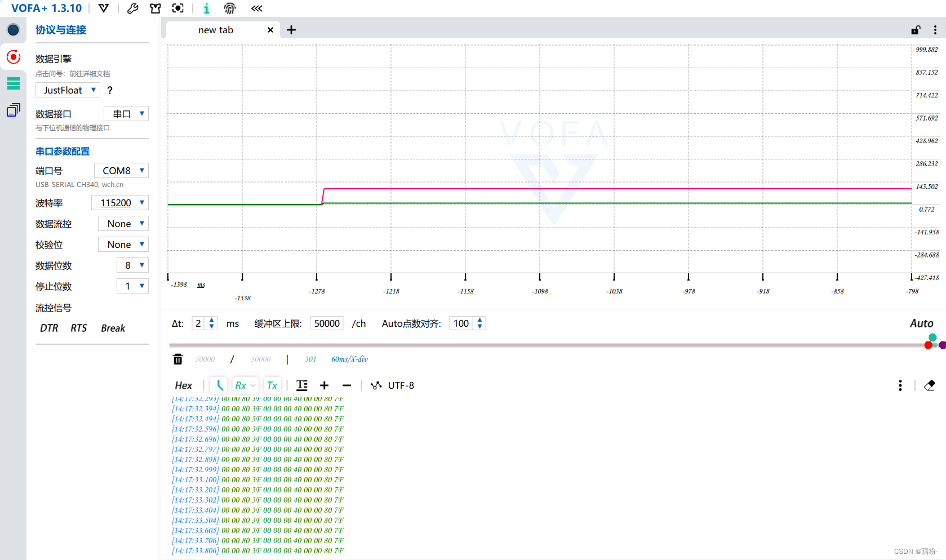946x560 pixels.
Task: Open the 数据流控 None dropdown
Action: (x=123, y=224)
